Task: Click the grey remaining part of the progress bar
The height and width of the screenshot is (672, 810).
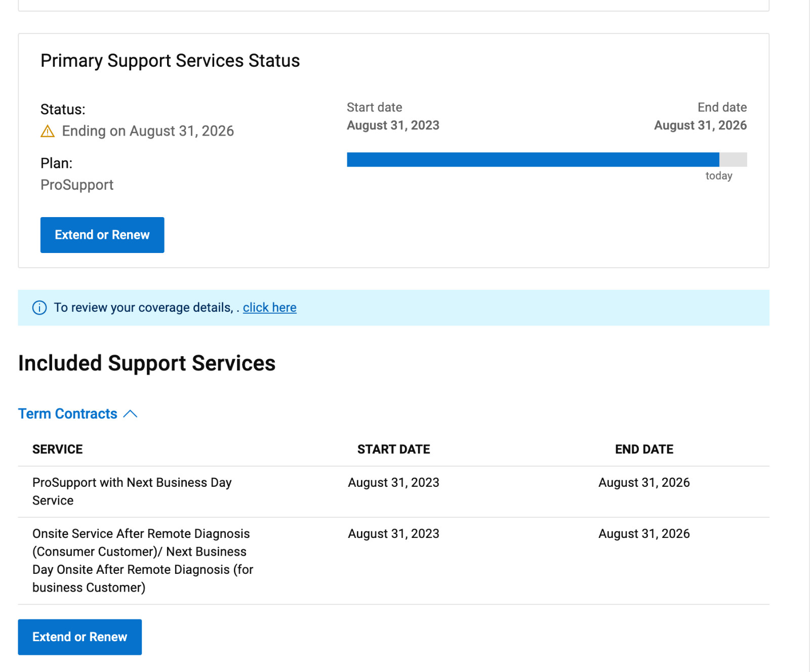Action: 733,159
